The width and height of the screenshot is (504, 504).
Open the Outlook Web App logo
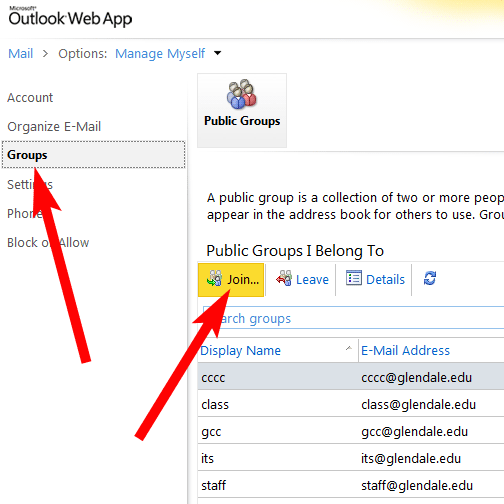point(70,17)
